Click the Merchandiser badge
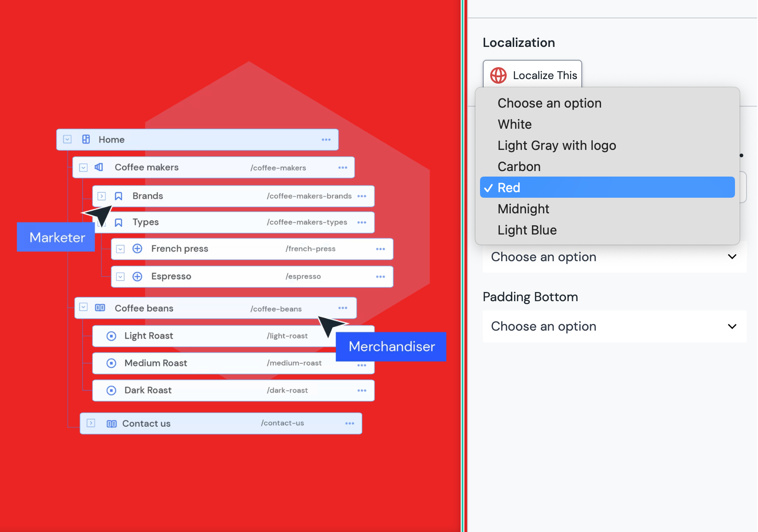Image resolution: width=758 pixels, height=532 pixels. 391,347
